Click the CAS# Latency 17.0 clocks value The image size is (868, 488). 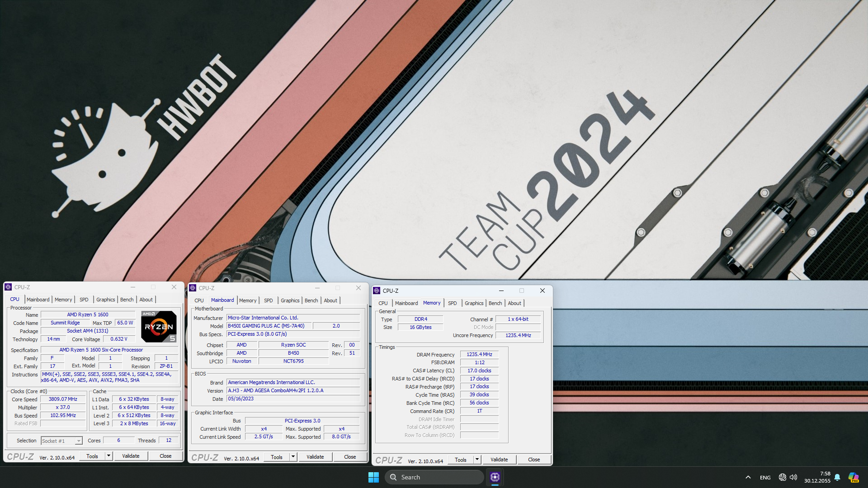point(479,371)
